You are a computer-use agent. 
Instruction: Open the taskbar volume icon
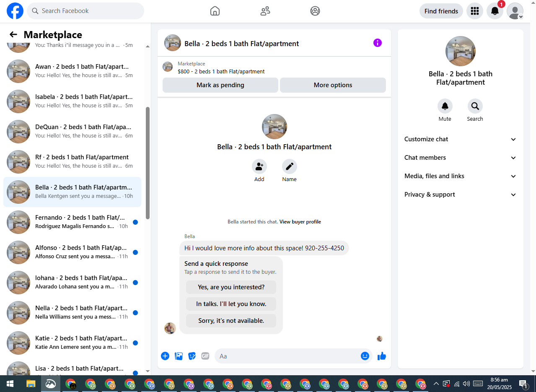click(466, 384)
